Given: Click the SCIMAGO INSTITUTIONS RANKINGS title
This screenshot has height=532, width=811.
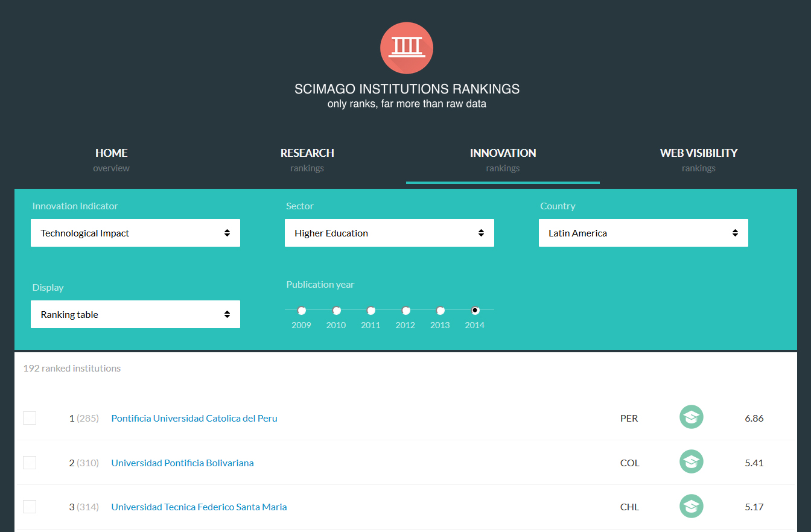Looking at the screenshot, I should coord(407,89).
